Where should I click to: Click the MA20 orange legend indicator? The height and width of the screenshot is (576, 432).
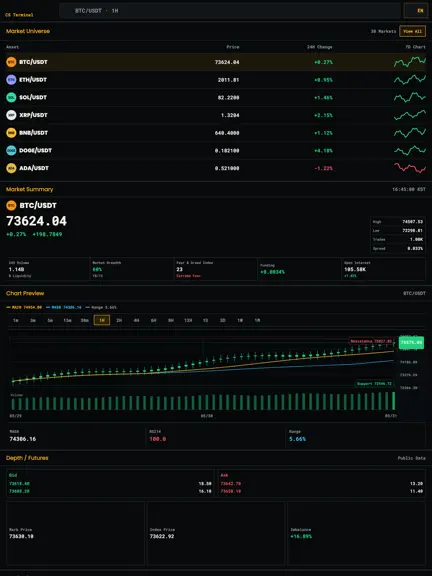click(24, 307)
